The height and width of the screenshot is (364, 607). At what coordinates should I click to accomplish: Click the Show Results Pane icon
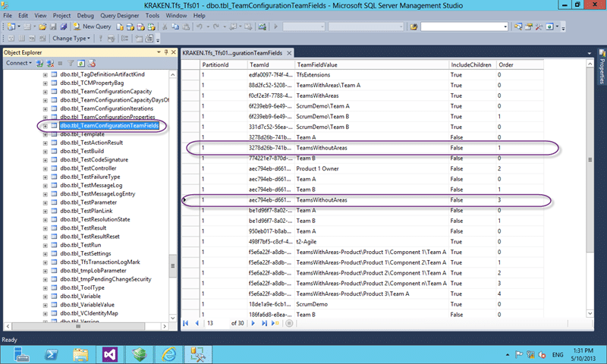coord(42,38)
